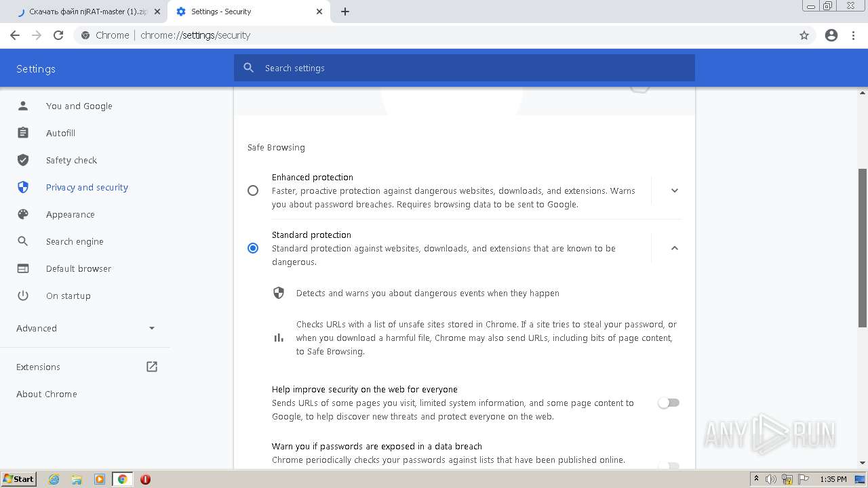The image size is (868, 488).
Task: Click the Safety check shield icon
Action: click(23, 160)
